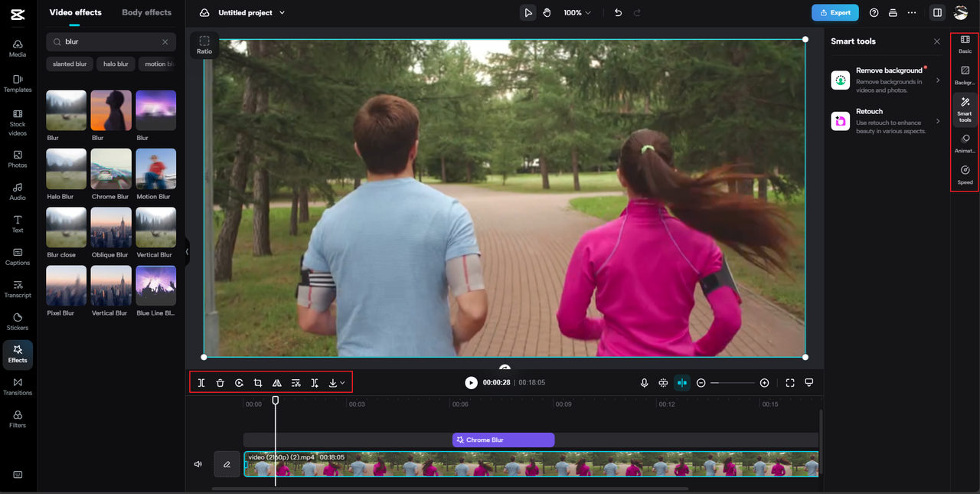Screen dimensions: 980x494
Task: Open the Animation tab in right sidebar
Action: coord(965,144)
